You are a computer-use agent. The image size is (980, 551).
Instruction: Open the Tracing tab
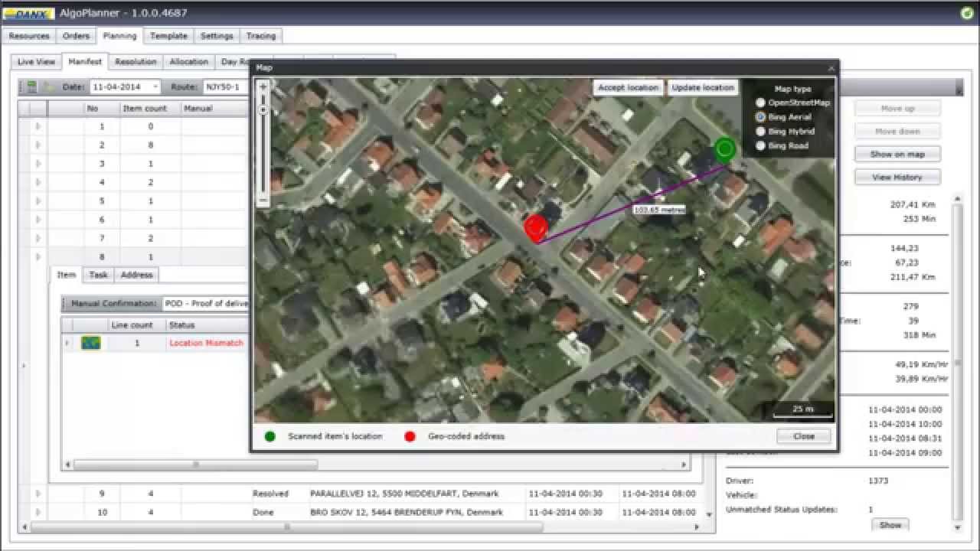[x=261, y=36]
